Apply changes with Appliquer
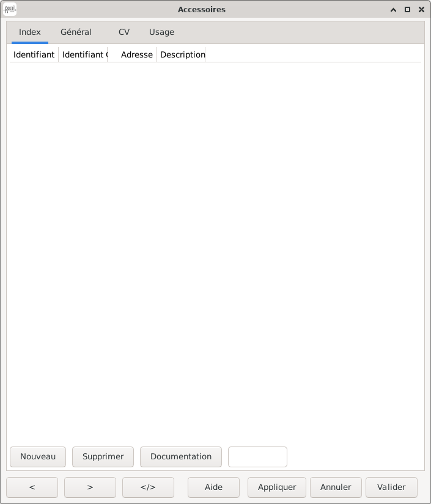The width and height of the screenshot is (431, 504). pos(277,487)
